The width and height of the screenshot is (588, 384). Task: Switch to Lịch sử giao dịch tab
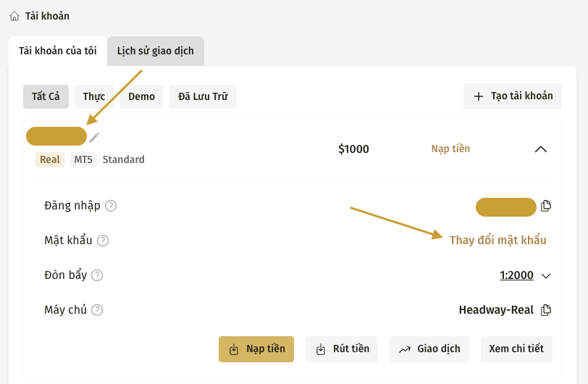(x=156, y=51)
